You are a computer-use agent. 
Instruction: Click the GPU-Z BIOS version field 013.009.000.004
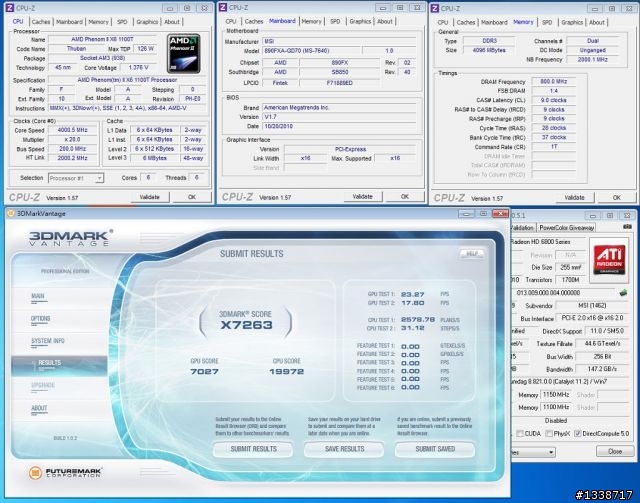563,293
